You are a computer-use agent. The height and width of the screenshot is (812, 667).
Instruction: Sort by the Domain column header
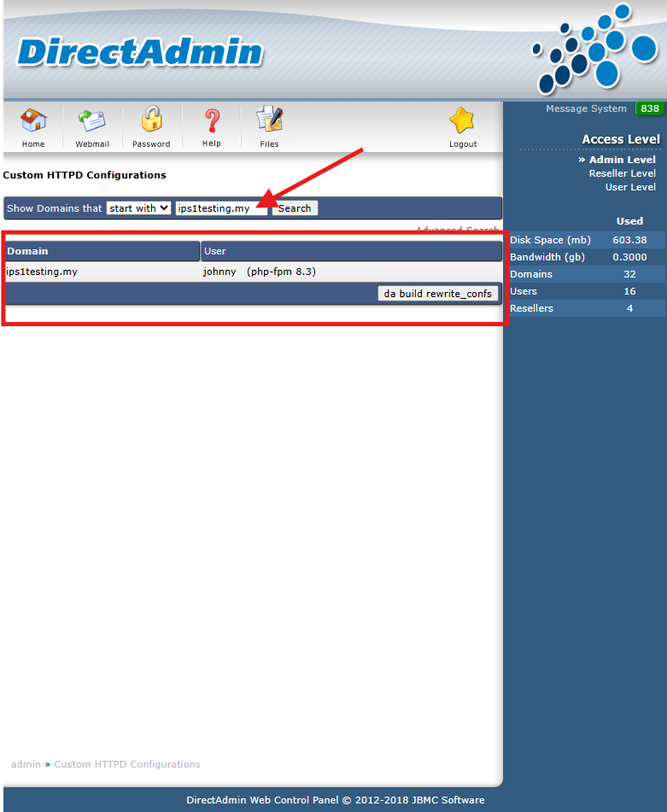tap(102, 251)
